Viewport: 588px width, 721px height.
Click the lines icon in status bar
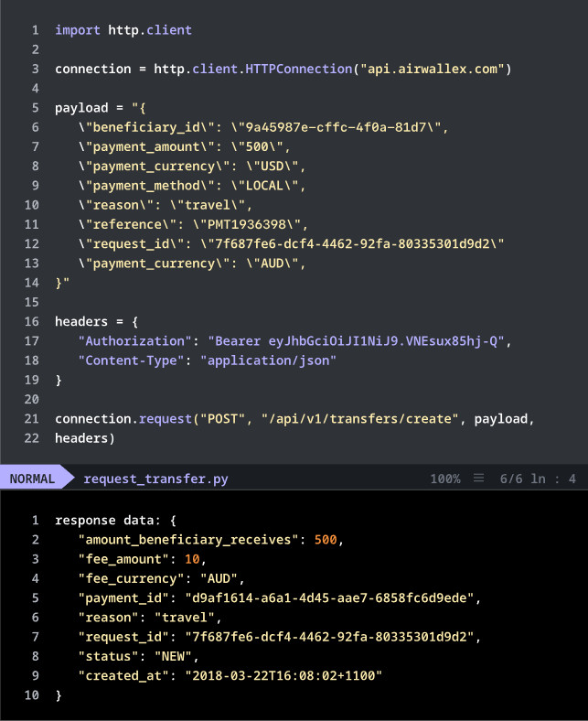click(477, 479)
